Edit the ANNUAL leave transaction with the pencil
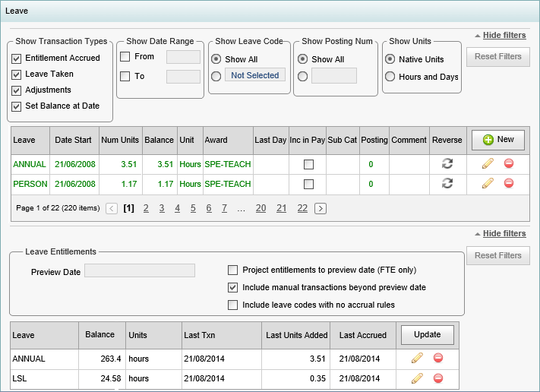Viewport: 540px width, 392px height. (488, 163)
